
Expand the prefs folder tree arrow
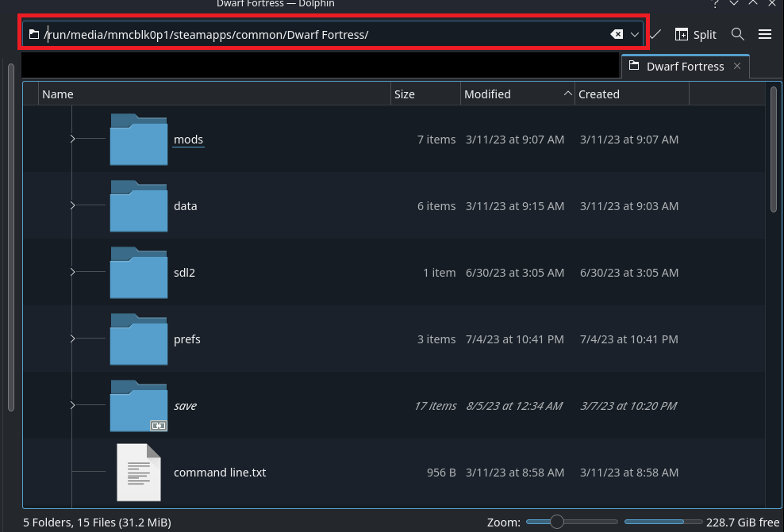click(72, 339)
